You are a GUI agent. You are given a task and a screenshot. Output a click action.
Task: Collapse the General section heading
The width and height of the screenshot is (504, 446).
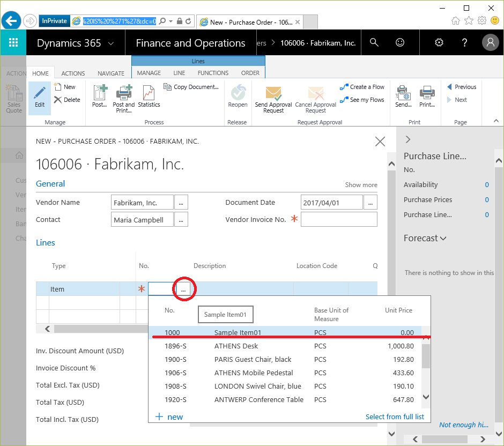pos(50,183)
